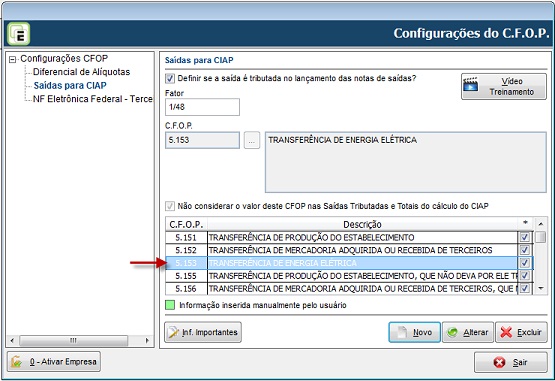This screenshot has width=555, height=381.
Task: Toggle the checkbox in row 5.156
Action: pyautogui.click(x=525, y=288)
